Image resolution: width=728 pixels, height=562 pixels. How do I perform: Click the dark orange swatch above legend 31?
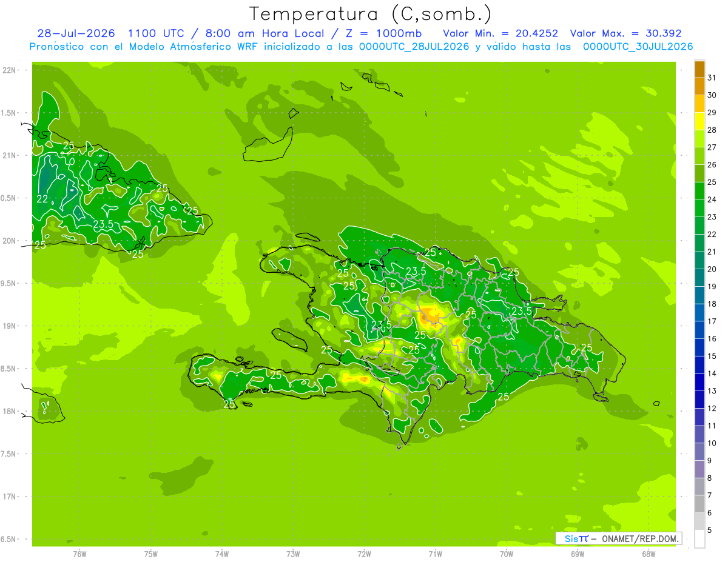coord(699,69)
